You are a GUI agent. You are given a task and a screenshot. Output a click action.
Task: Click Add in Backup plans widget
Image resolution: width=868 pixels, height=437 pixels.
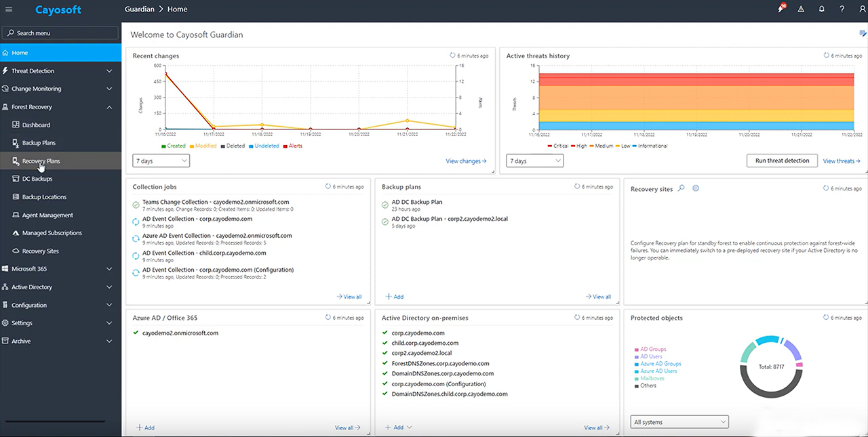pyautogui.click(x=395, y=297)
